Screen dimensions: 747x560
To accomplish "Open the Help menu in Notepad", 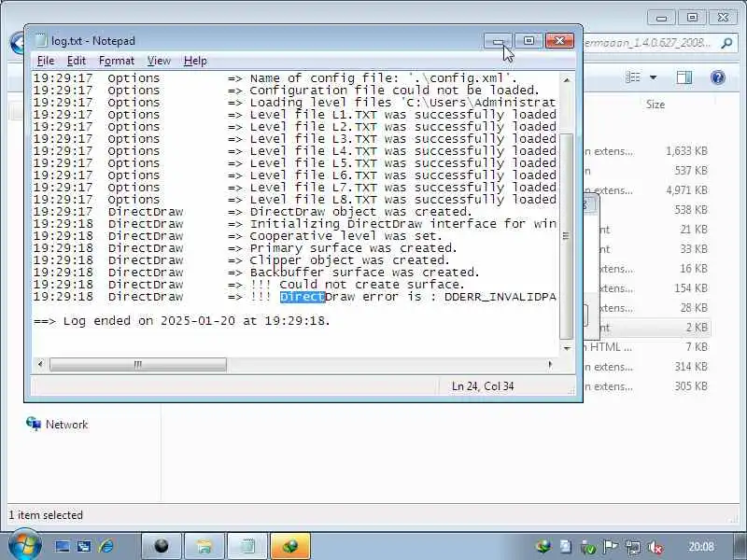I will click(195, 61).
